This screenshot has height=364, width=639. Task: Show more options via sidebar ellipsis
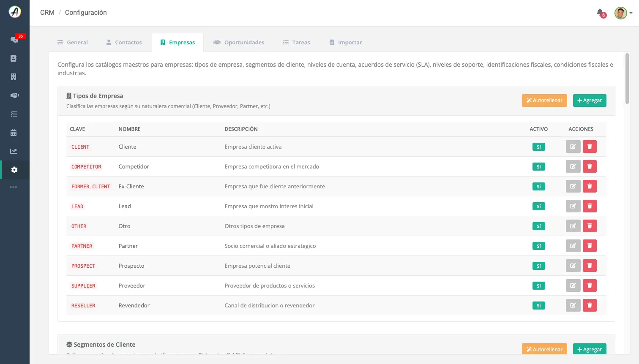pos(14,187)
